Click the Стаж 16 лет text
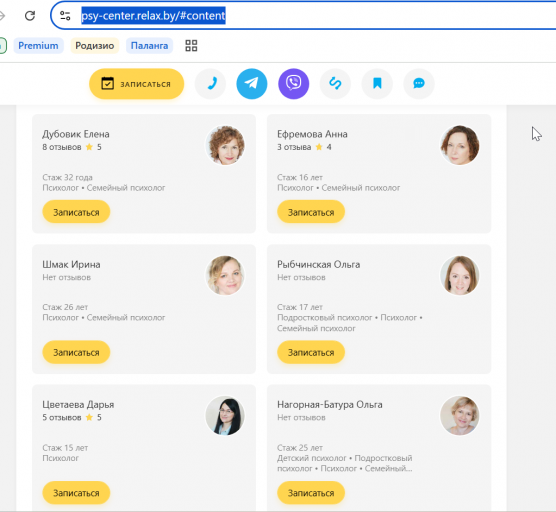Viewport: 556px width, 512px height. (x=300, y=177)
